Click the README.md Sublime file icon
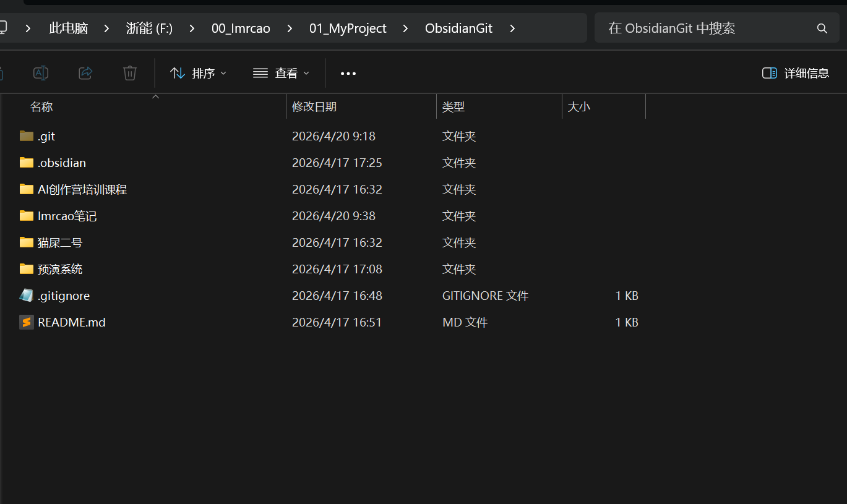The height and width of the screenshot is (504, 847). point(26,322)
